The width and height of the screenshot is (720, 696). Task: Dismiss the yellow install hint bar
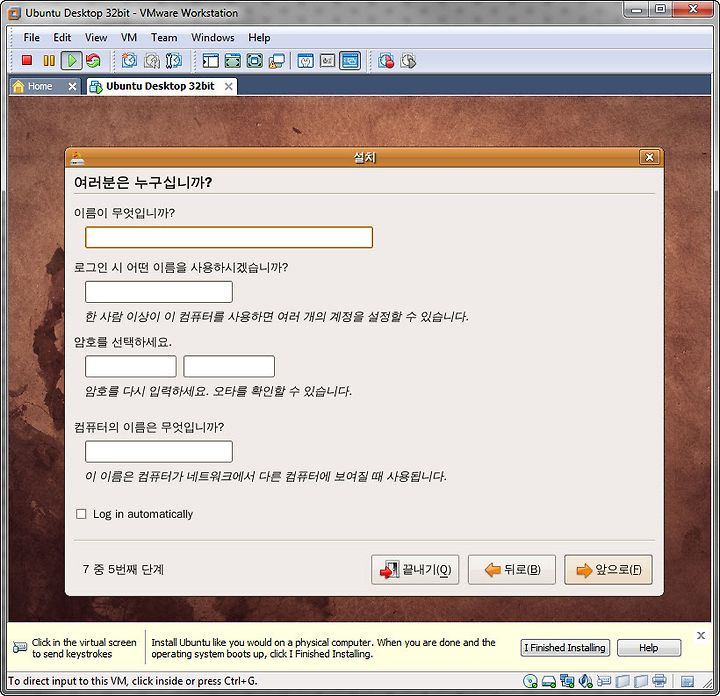click(701, 635)
